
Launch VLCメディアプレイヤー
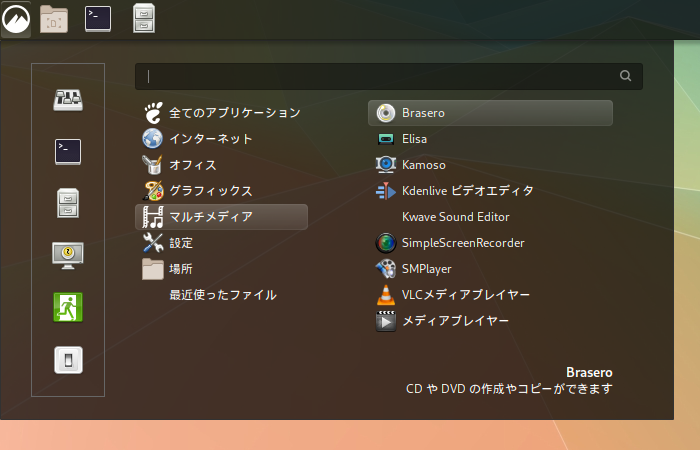[490, 295]
